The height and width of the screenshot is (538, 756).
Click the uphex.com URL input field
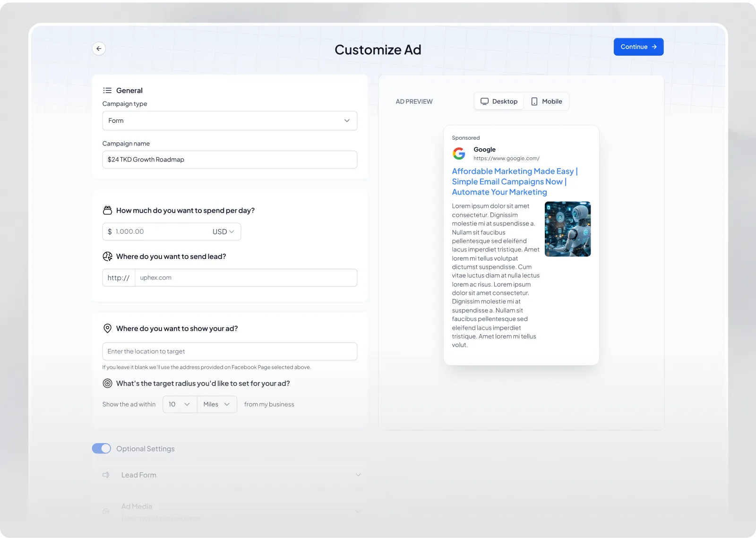click(x=246, y=278)
